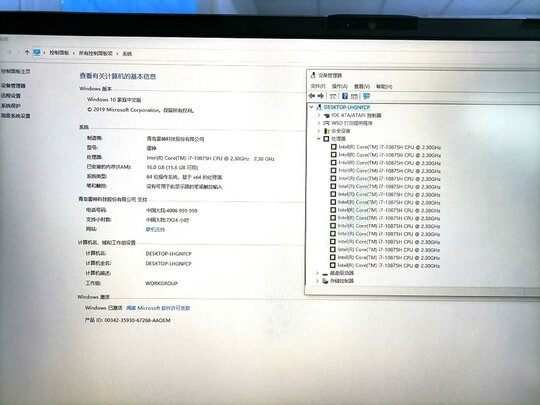The height and width of the screenshot is (405, 540).
Task: Collapse the DESKTOP-LHGNFCP root node
Action: [x=311, y=107]
